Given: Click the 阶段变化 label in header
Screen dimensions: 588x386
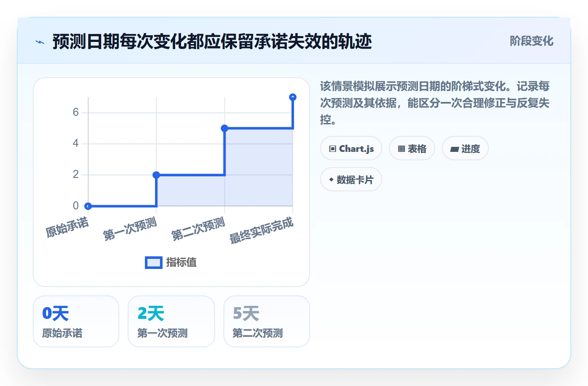Looking at the screenshot, I should [x=531, y=41].
